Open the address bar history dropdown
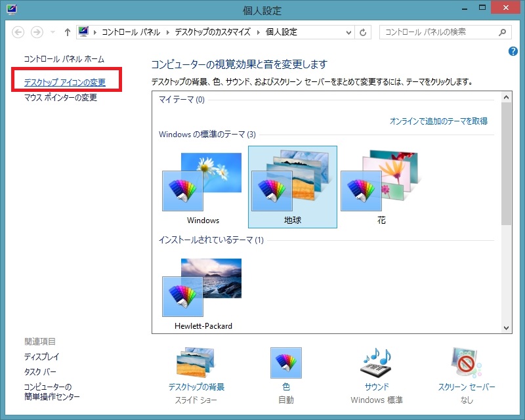This screenshot has width=525, height=420. pyautogui.click(x=348, y=32)
